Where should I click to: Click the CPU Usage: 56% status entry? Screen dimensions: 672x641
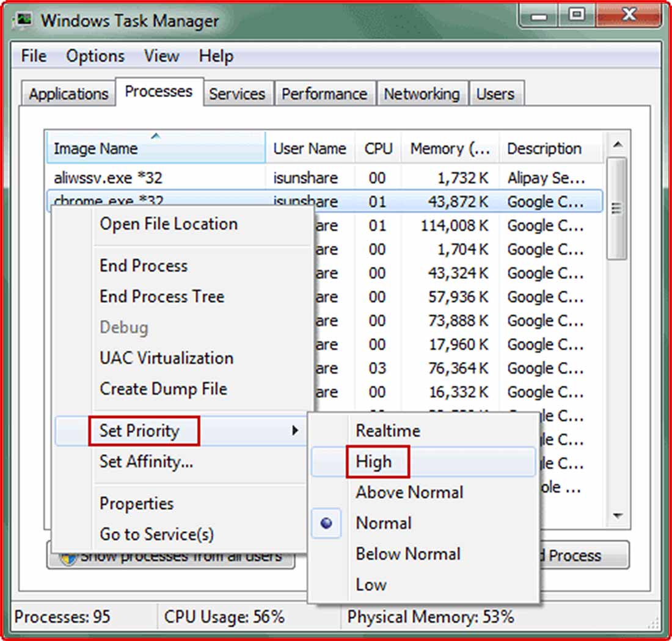224,617
